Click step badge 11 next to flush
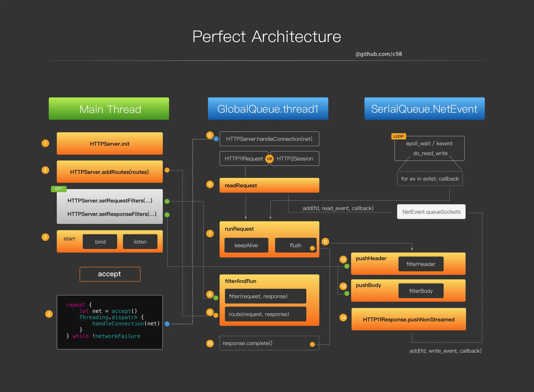The image size is (534, 392). click(x=325, y=242)
